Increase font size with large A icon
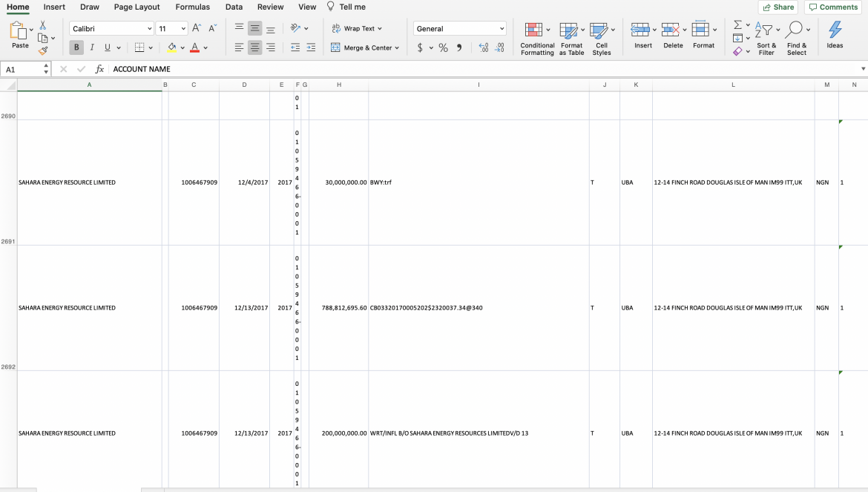The height and width of the screenshot is (492, 868). 197,28
